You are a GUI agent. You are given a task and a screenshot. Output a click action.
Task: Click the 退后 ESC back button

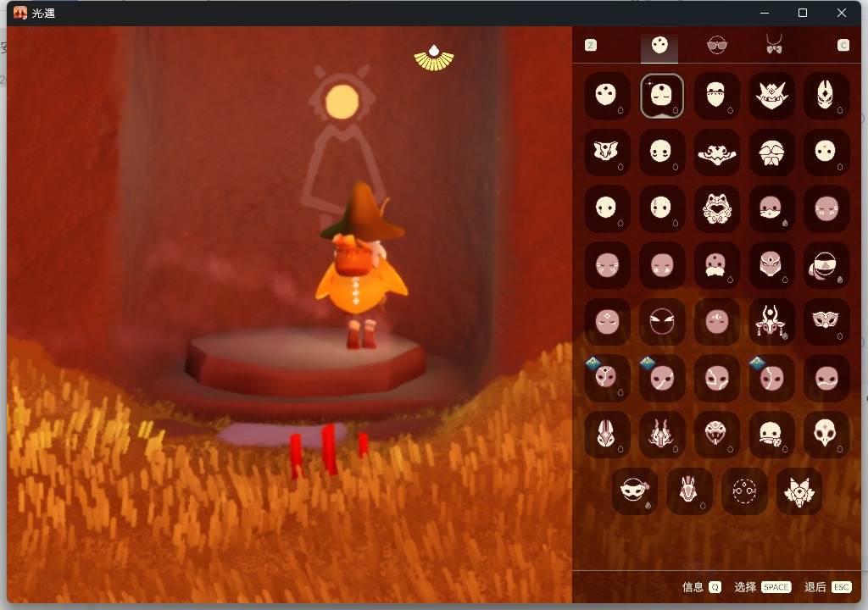827,587
